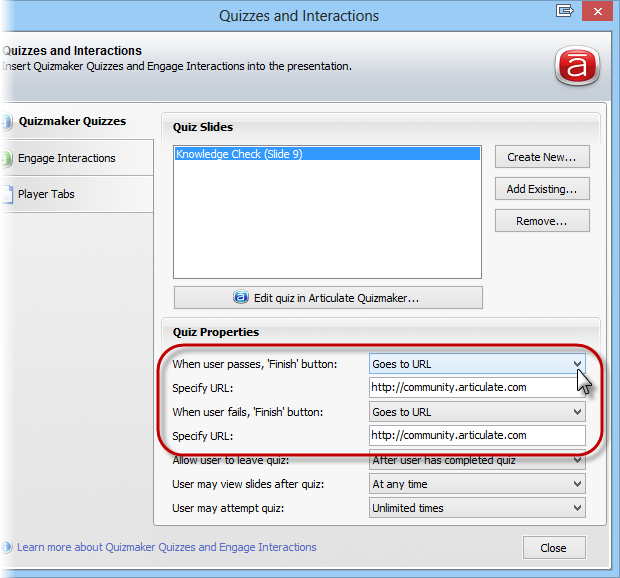Click the Create New... button
This screenshot has width=620, height=578.
pos(542,157)
